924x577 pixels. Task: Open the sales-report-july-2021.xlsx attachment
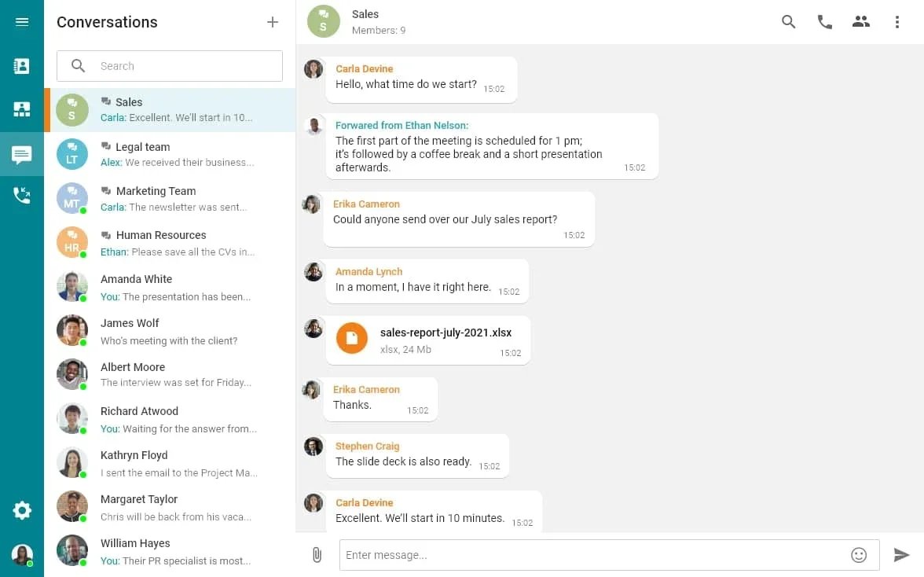(428, 340)
